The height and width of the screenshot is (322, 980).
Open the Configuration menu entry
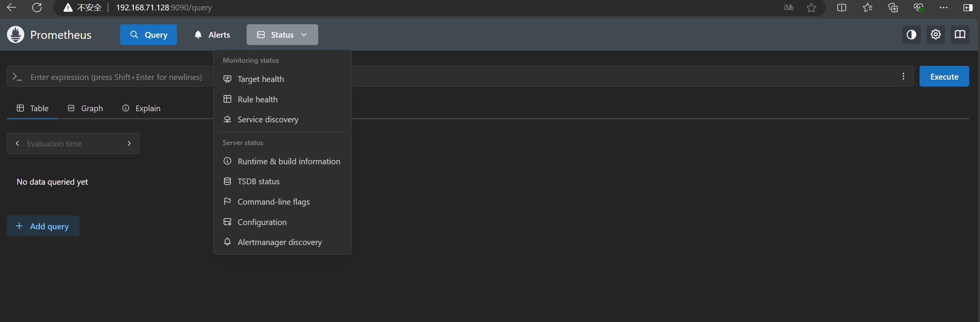282,222
